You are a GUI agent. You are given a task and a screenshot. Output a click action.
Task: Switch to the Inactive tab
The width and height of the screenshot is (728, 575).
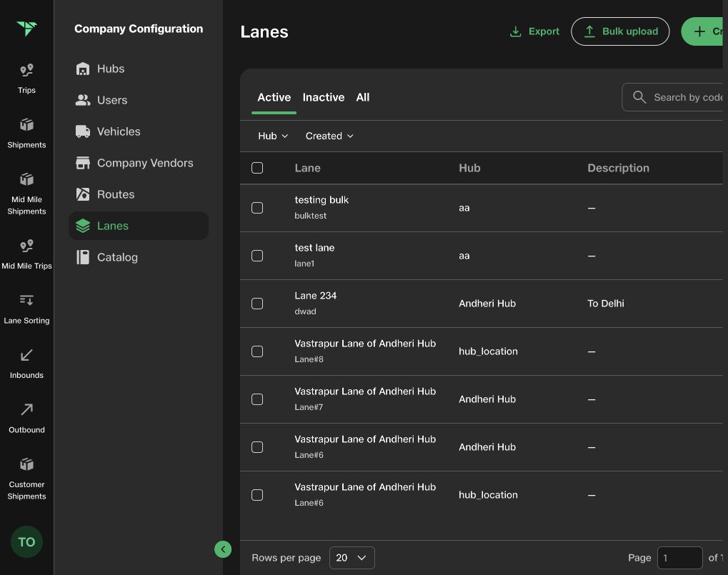coord(324,97)
